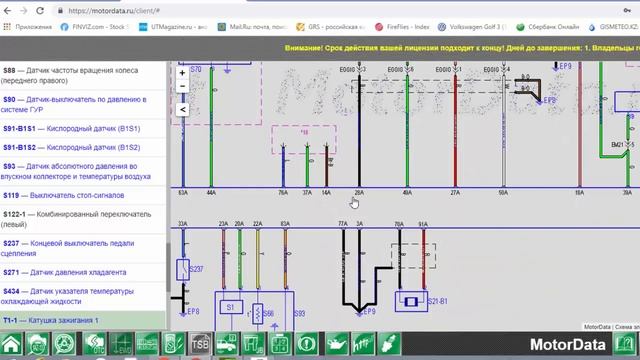Select S88 wheel speed sensor entry
The height and width of the screenshot is (360, 640).
83,76
